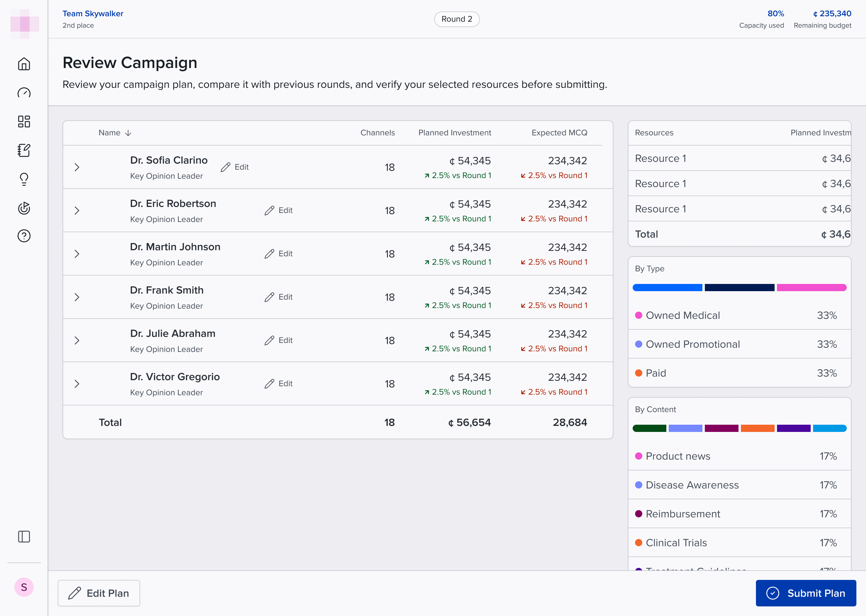Screen dimensions: 866x616
Task: Select the Disease Awareness legend row
Action: [739, 485]
